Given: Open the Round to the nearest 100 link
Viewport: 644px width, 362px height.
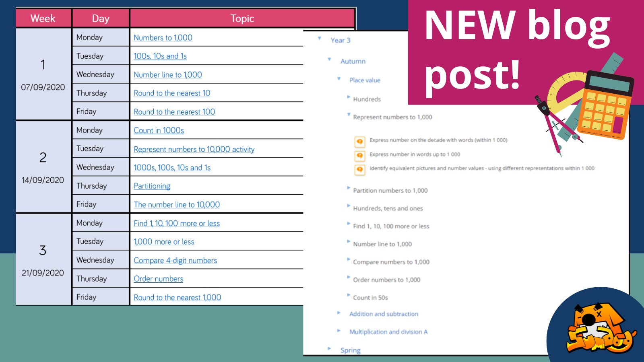Looking at the screenshot, I should coord(174,111).
